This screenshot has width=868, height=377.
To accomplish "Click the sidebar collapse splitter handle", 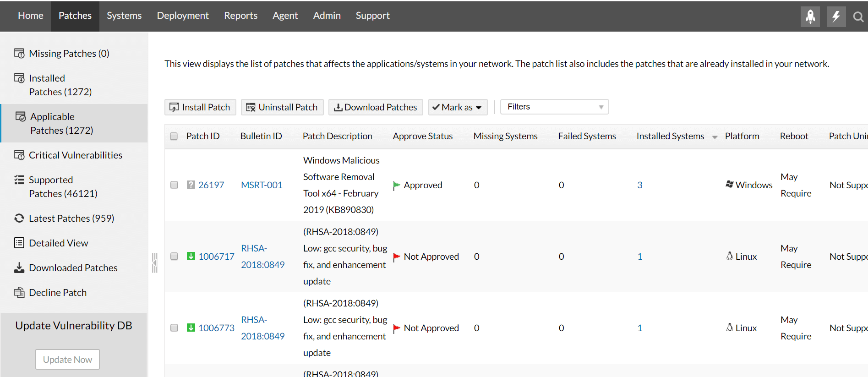I will pos(155,263).
